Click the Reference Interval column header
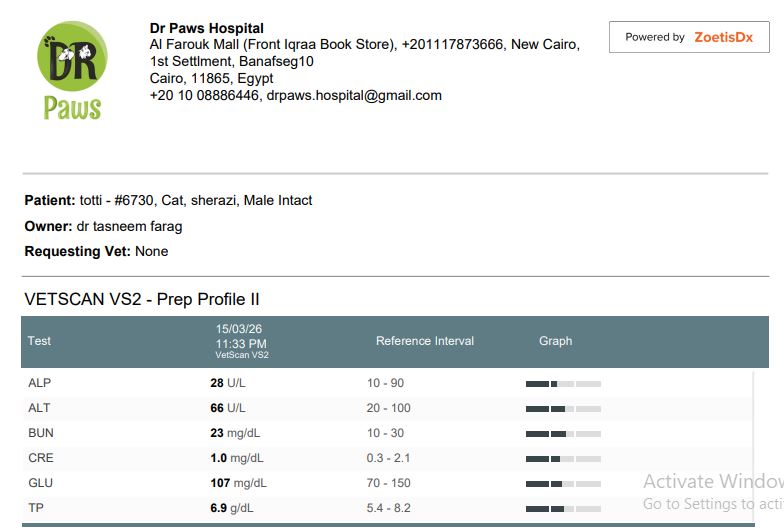 (425, 341)
